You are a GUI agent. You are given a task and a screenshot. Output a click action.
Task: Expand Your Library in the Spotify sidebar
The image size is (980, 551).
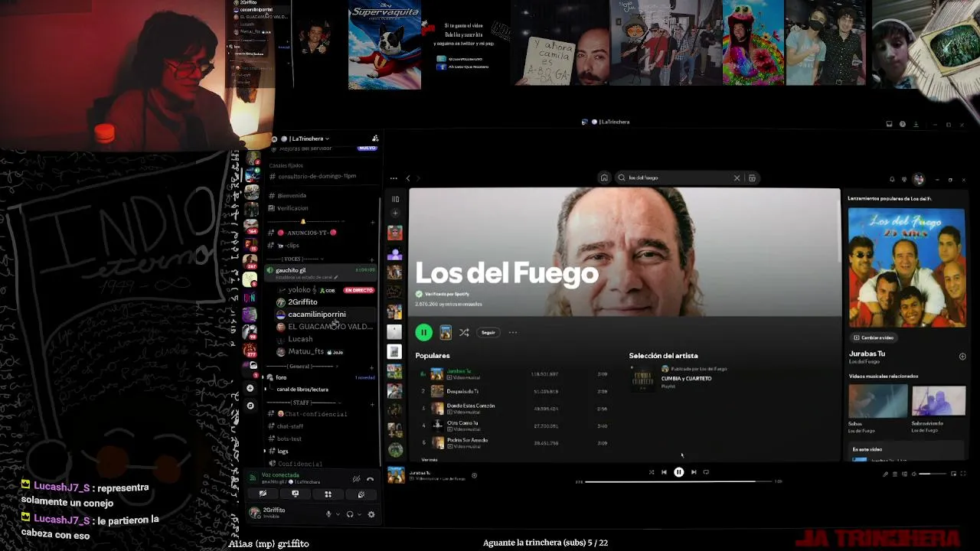[x=395, y=199]
